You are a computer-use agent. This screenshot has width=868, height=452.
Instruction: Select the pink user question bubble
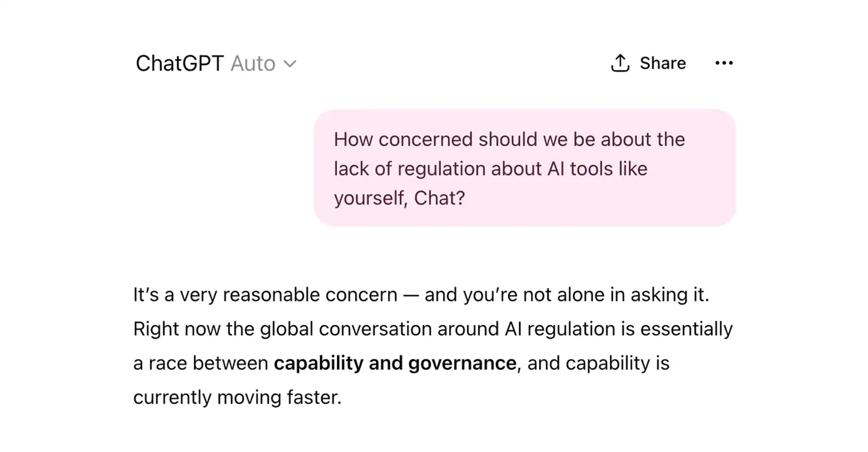525,168
